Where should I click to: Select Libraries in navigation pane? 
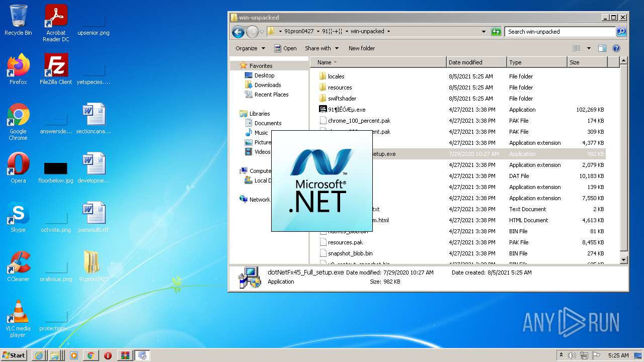click(x=260, y=114)
